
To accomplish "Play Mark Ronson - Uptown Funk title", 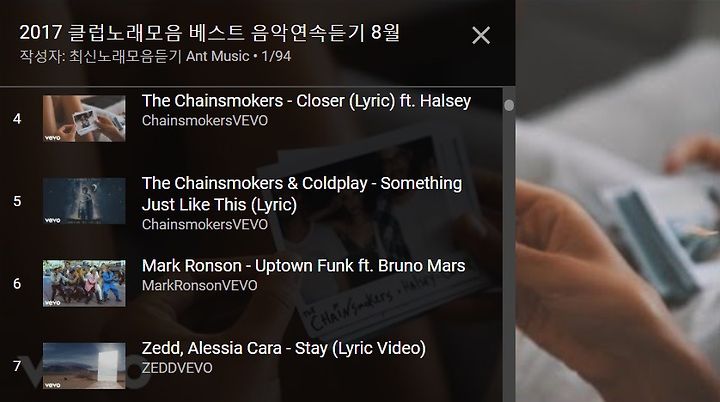I will [x=304, y=266].
